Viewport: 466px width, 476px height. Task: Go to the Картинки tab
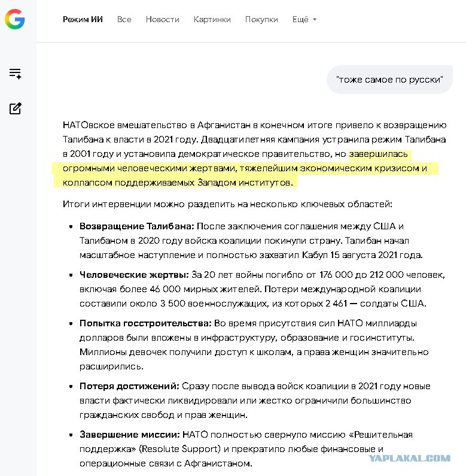(x=212, y=19)
